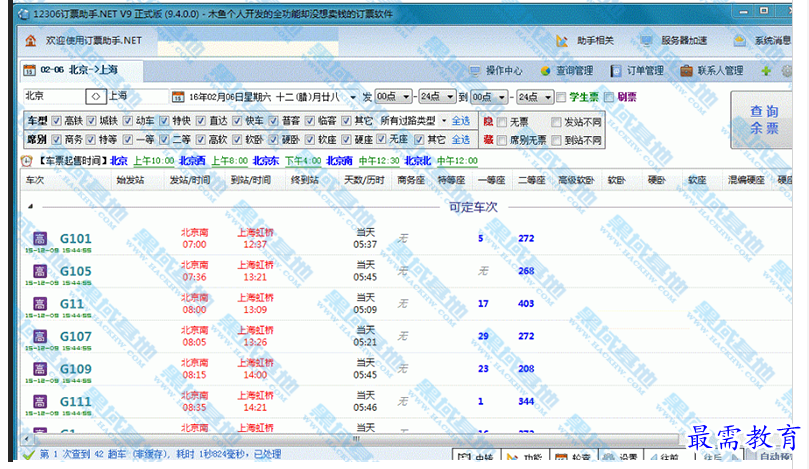Enable the 席别无票 checkbox
809x469 pixels.
[x=502, y=140]
